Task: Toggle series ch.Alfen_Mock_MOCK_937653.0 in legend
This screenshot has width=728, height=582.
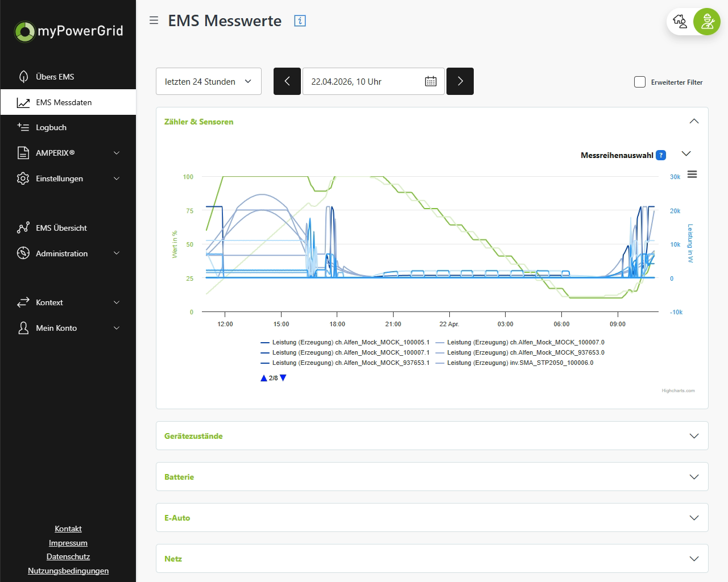Action: point(520,352)
